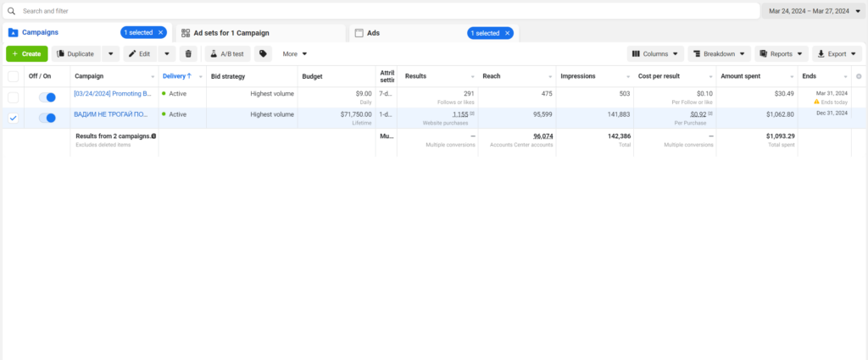Image resolution: width=868 pixels, height=360 pixels.
Task: Open the Breakdown dropdown
Action: click(719, 53)
